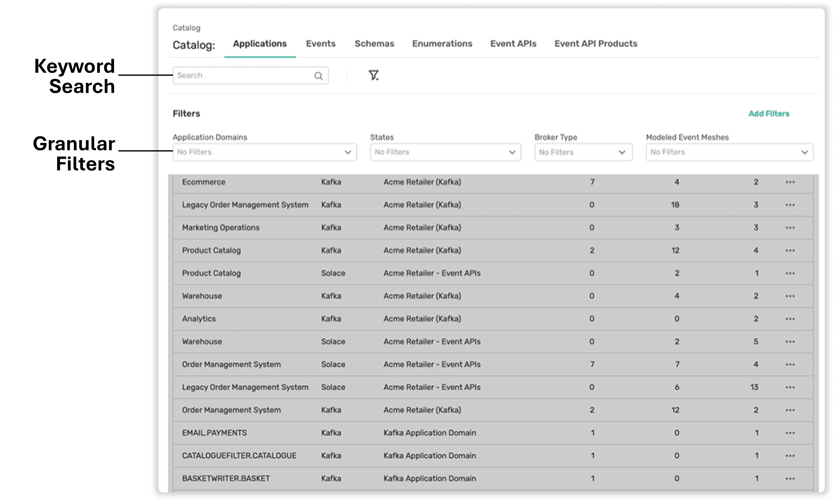Image resolution: width=839 pixels, height=504 pixels.
Task: Switch to the Events tab
Action: pos(320,44)
